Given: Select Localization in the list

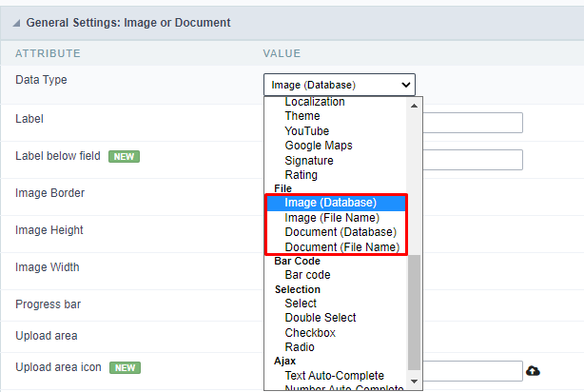Looking at the screenshot, I should (x=315, y=102).
